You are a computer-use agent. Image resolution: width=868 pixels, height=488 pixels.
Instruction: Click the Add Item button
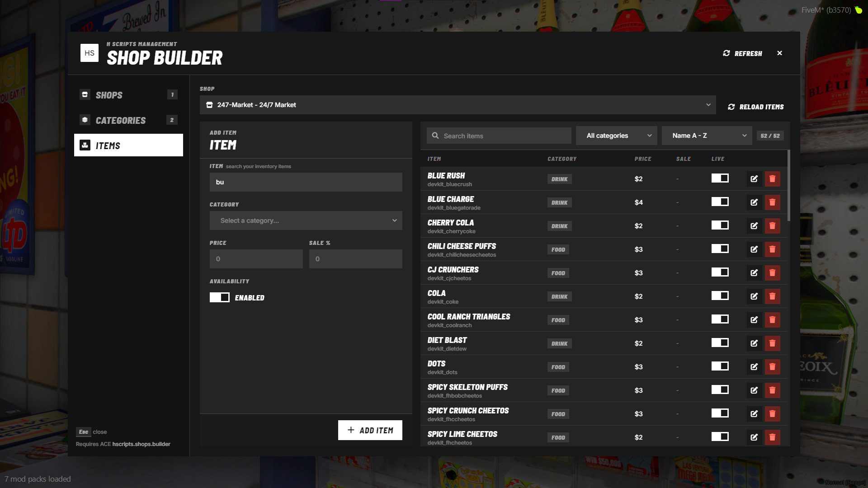pyautogui.click(x=370, y=430)
